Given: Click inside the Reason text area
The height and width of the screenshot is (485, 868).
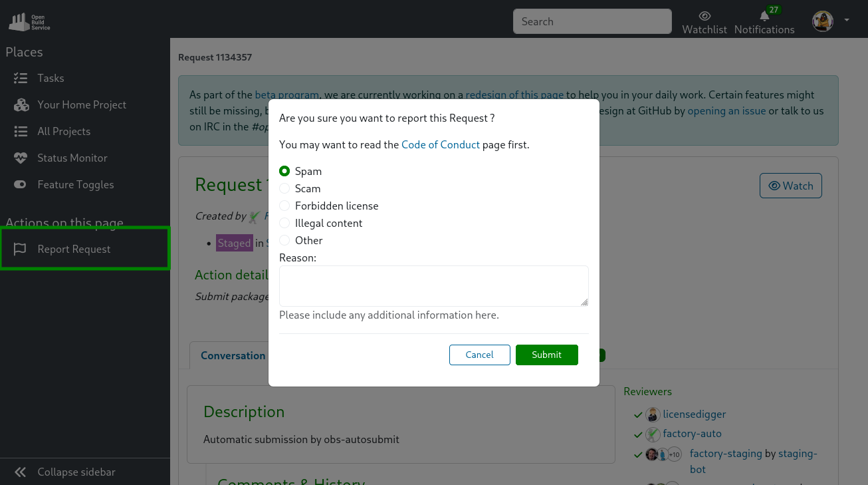Looking at the screenshot, I should (x=433, y=285).
